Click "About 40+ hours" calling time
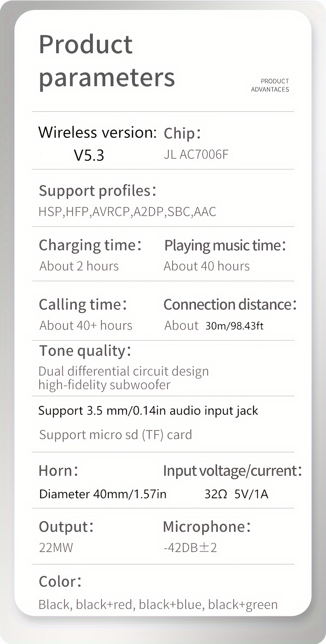The width and height of the screenshot is (326, 644). coord(86,325)
